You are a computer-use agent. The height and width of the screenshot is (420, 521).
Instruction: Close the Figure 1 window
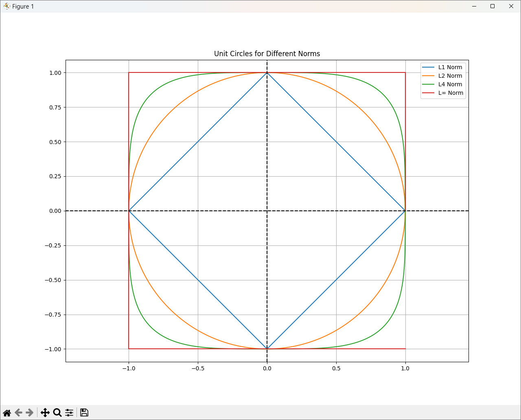(511, 6)
